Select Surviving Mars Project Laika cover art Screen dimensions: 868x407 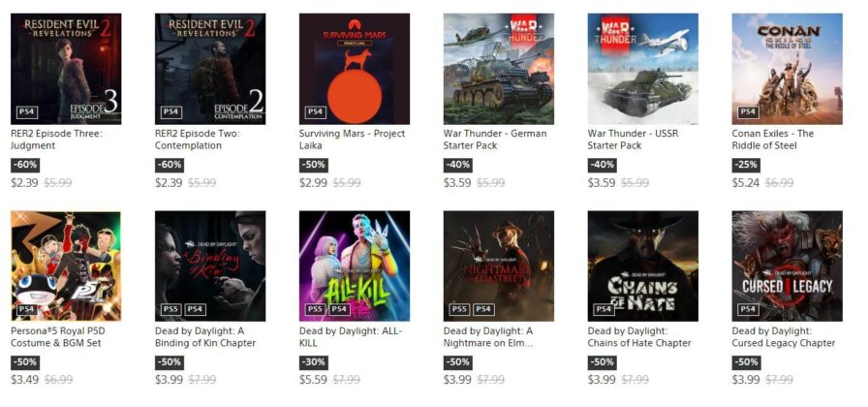355,69
